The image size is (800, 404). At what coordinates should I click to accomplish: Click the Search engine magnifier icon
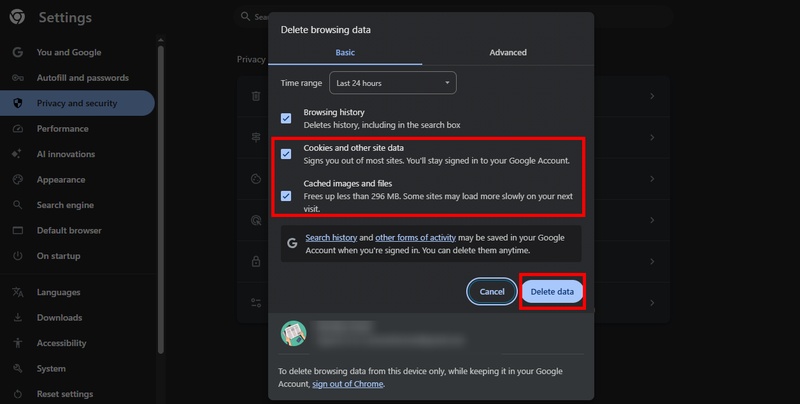pos(18,205)
